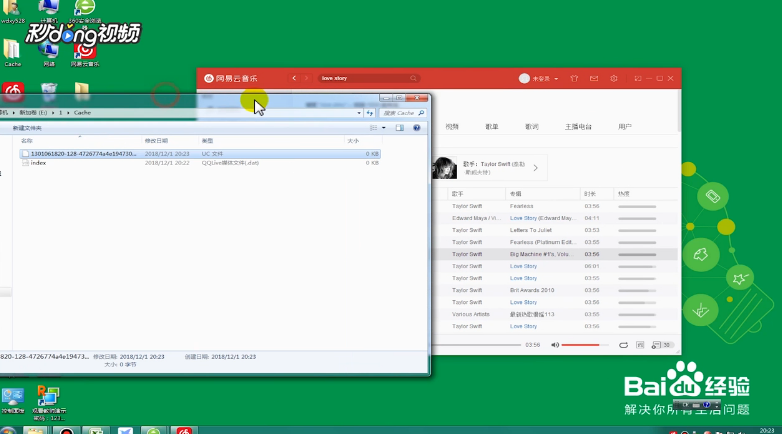Viewport: 782px width, 434px height.
Task: Open NetEase Cloud Music desktop shortcut
Action: coord(85,54)
